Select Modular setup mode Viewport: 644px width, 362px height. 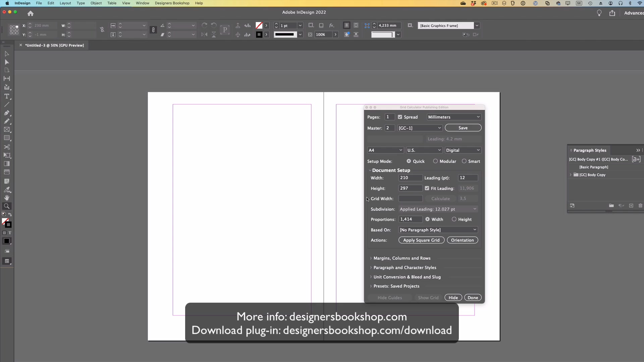[x=435, y=161]
